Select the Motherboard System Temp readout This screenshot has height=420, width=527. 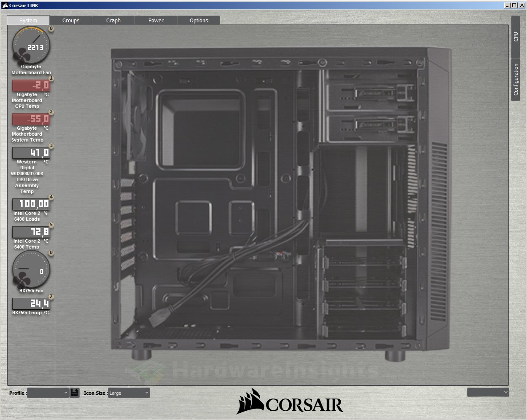(31, 119)
